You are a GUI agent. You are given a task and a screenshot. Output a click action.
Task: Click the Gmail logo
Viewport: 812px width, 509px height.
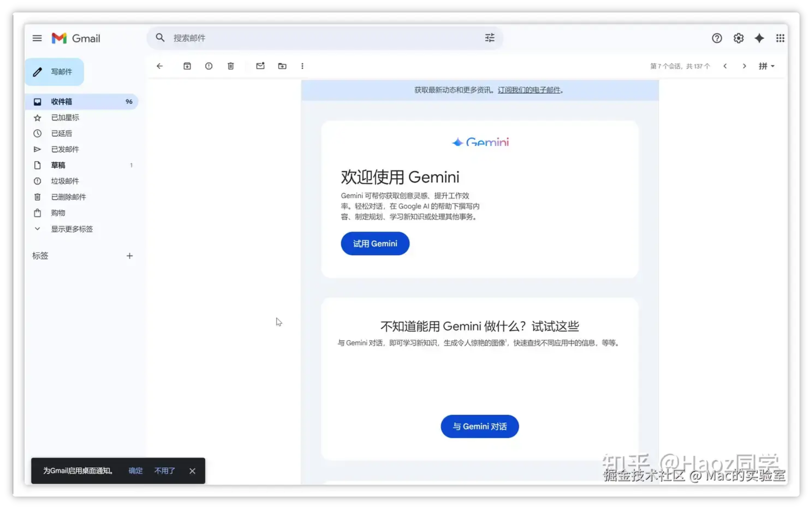coord(76,38)
